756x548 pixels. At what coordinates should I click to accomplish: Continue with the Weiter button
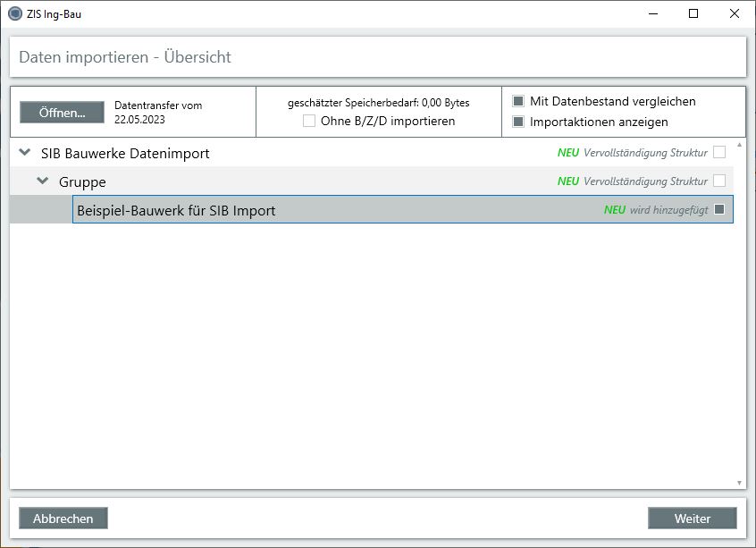pos(692,518)
